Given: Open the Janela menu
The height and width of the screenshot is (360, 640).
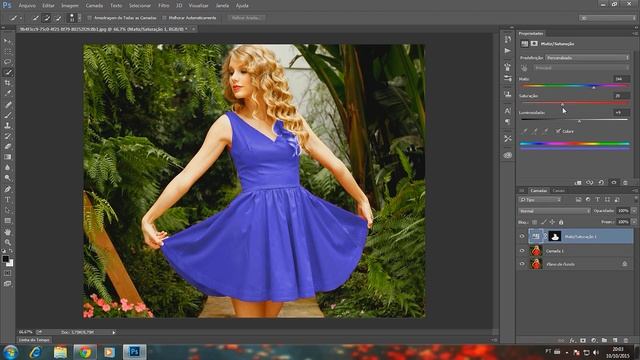Looking at the screenshot, I should (x=222, y=6).
